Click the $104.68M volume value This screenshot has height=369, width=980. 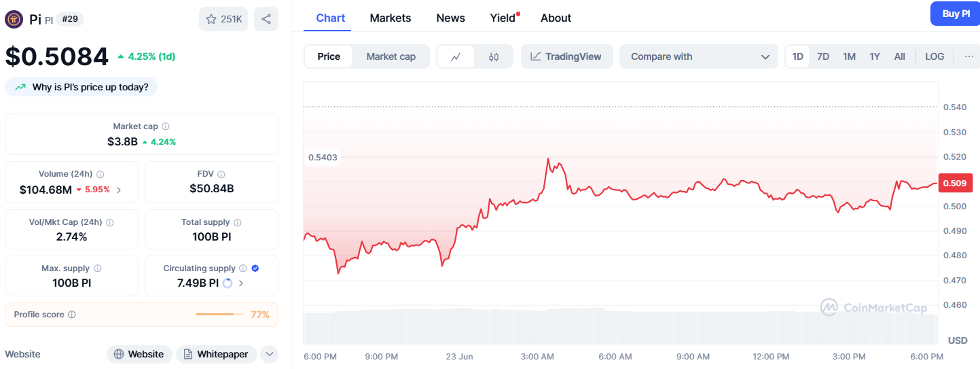pos(46,190)
